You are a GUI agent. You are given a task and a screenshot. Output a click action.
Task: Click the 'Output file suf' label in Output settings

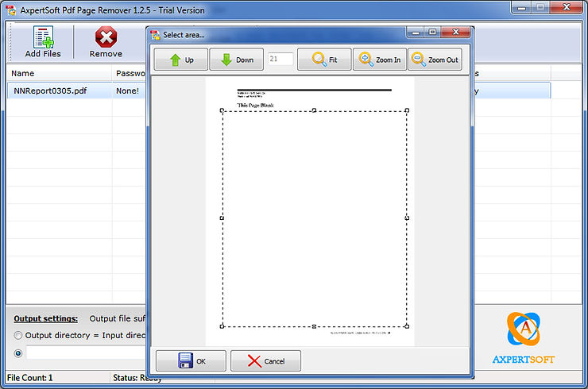click(117, 318)
